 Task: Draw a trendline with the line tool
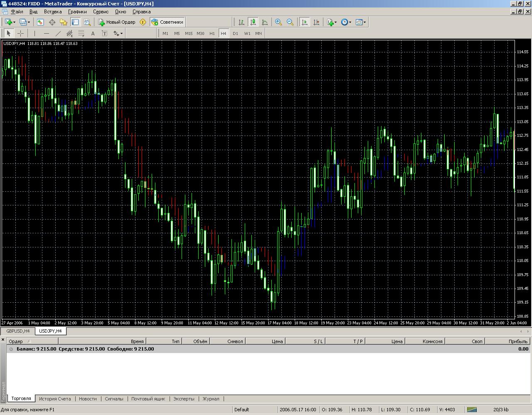(x=58, y=33)
